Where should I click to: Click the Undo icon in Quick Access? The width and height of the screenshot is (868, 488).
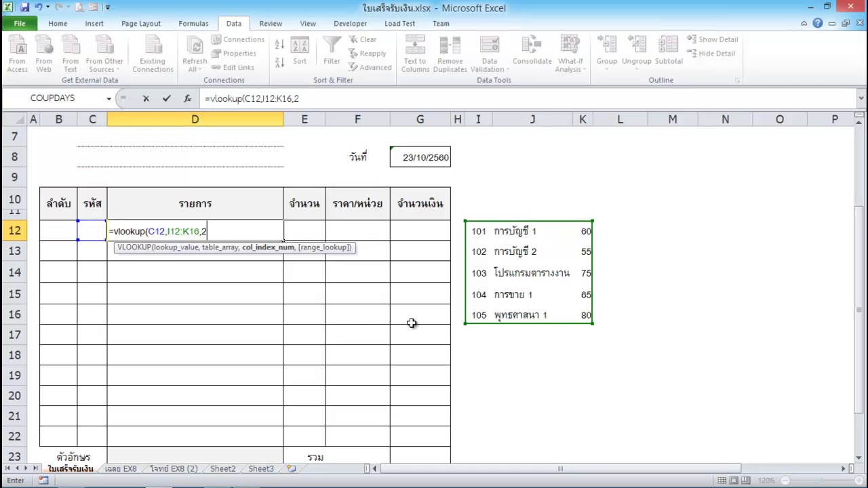(x=38, y=7)
